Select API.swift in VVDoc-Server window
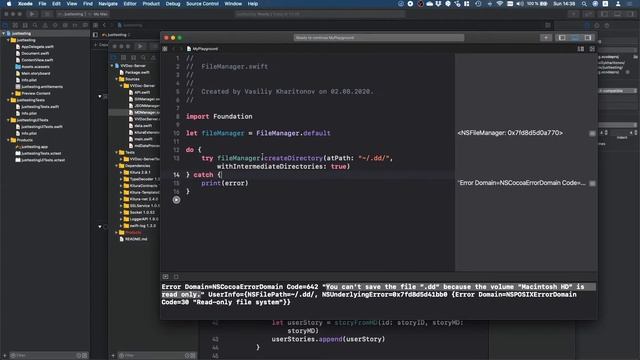This screenshot has width=640, height=360. [142, 92]
